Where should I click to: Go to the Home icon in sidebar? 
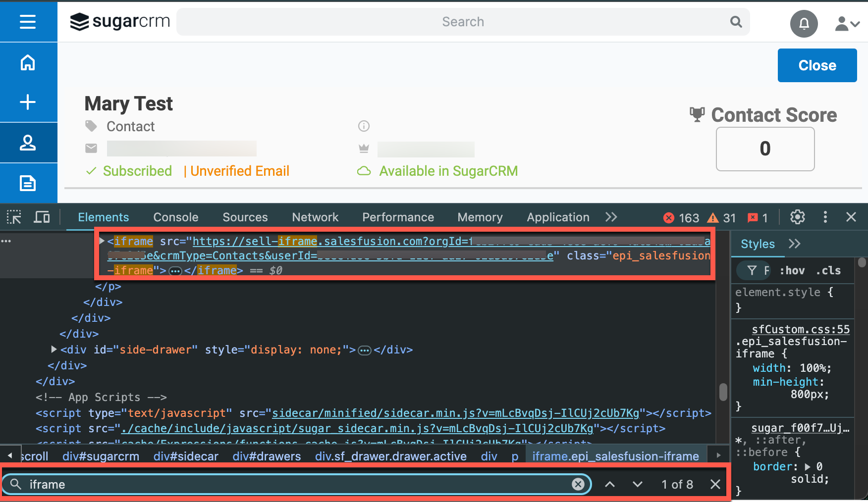click(x=28, y=62)
